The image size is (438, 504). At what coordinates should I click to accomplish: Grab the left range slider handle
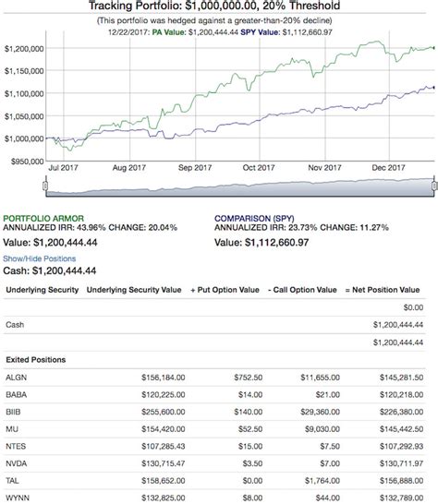click(x=45, y=186)
